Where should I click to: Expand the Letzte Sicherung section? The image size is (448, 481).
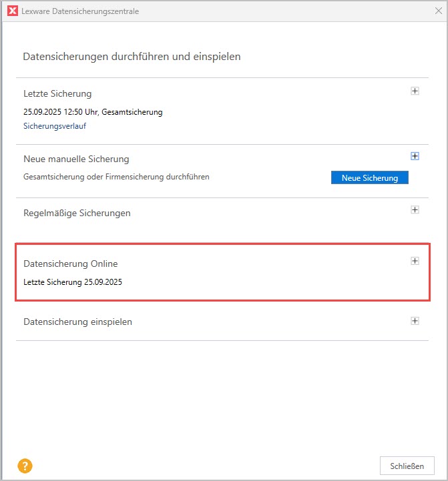[415, 91]
